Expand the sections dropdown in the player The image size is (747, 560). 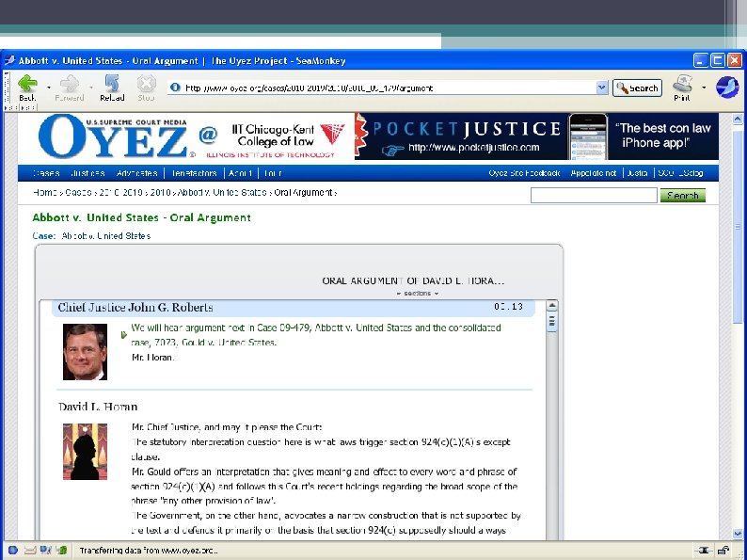click(x=418, y=294)
